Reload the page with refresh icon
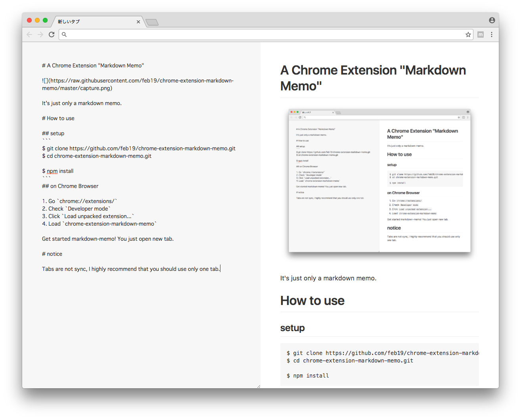The image size is (521, 420). click(x=52, y=35)
